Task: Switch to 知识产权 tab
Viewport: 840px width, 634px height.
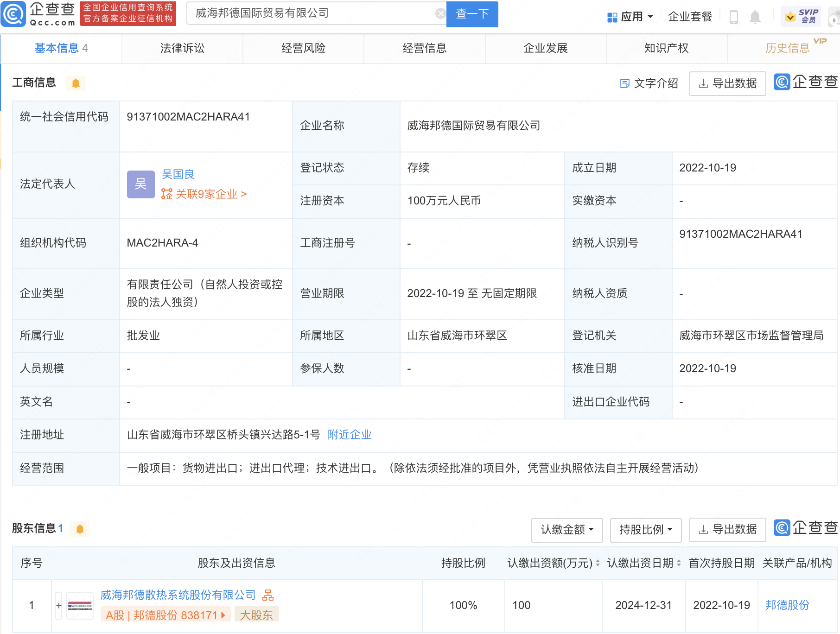Action: pos(667,48)
